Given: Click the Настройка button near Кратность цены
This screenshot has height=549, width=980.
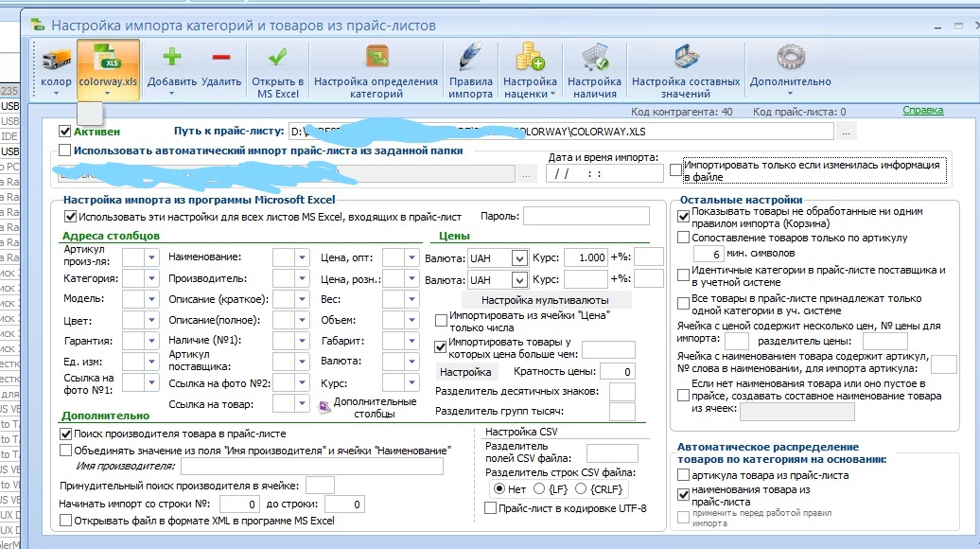Looking at the screenshot, I should click(465, 371).
